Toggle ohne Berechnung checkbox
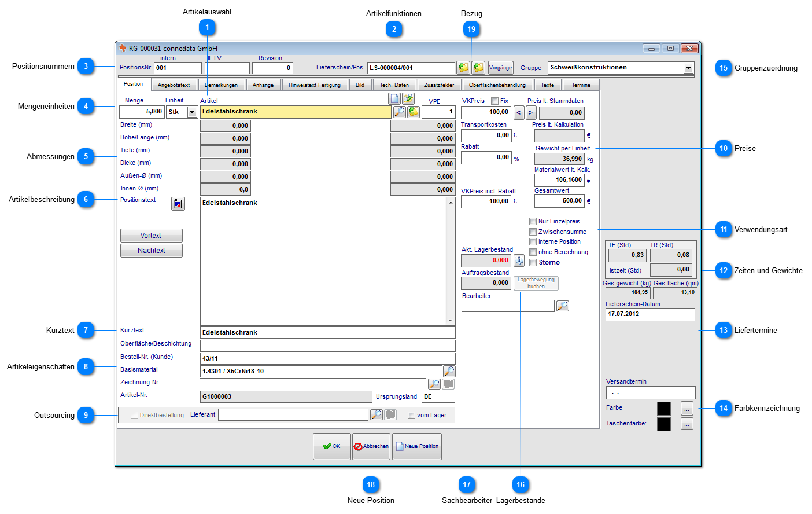 (x=533, y=252)
